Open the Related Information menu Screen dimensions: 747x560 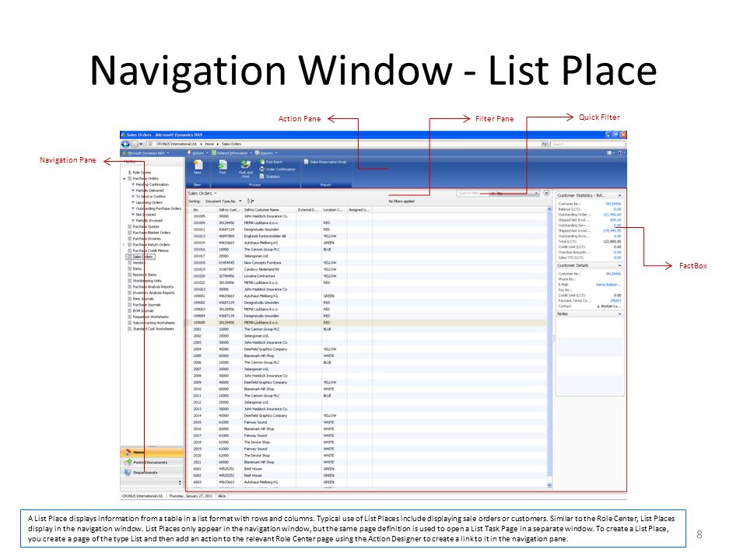pos(232,153)
